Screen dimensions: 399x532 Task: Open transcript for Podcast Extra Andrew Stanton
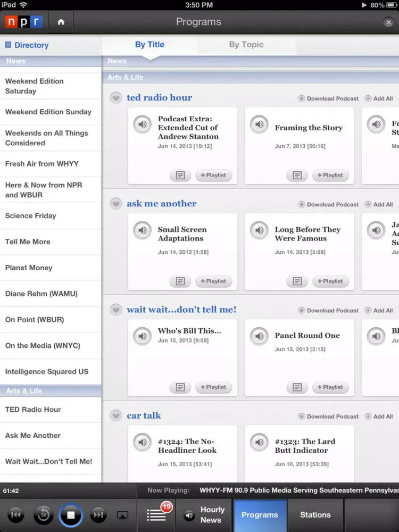point(180,176)
